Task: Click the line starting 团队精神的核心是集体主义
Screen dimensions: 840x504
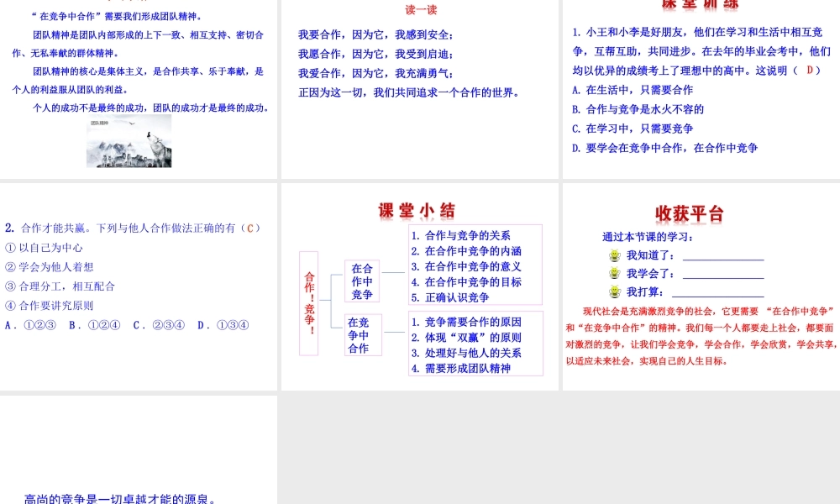Action: 149,71
